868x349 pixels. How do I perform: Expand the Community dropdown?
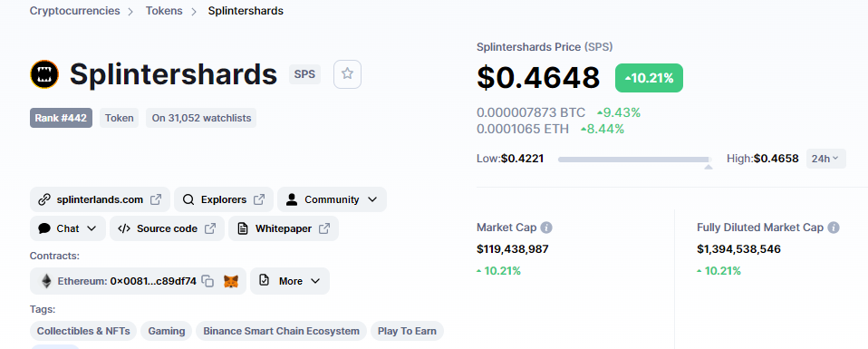332,199
